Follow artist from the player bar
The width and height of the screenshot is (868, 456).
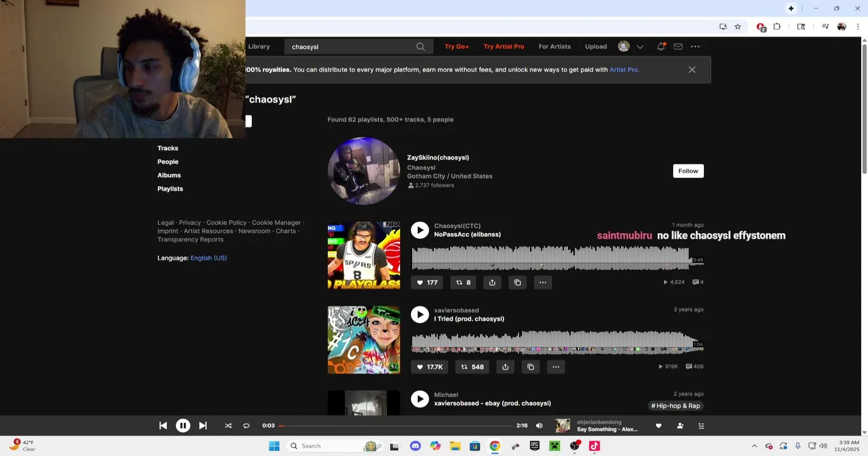coord(680,426)
